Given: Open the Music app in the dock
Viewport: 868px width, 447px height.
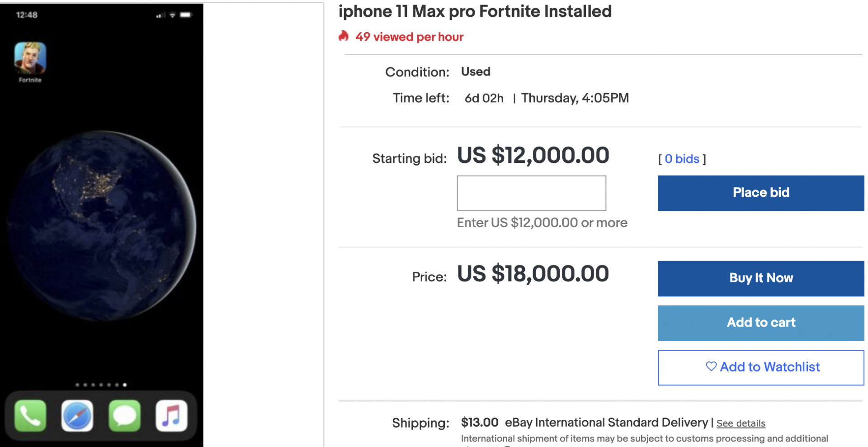Looking at the screenshot, I should 172,415.
